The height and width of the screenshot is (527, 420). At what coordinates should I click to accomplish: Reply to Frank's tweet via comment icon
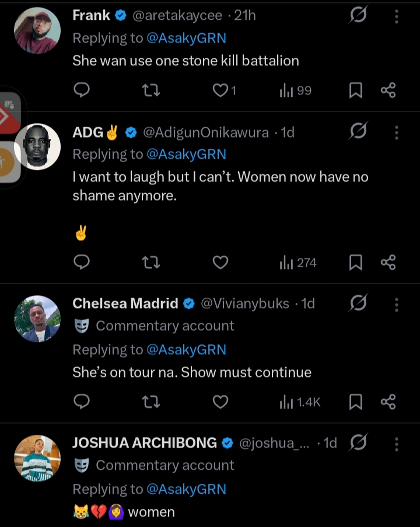tap(82, 90)
